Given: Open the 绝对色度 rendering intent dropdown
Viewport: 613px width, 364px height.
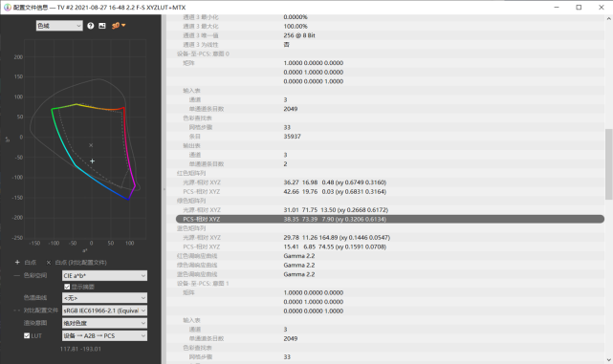Looking at the screenshot, I should coord(105,323).
